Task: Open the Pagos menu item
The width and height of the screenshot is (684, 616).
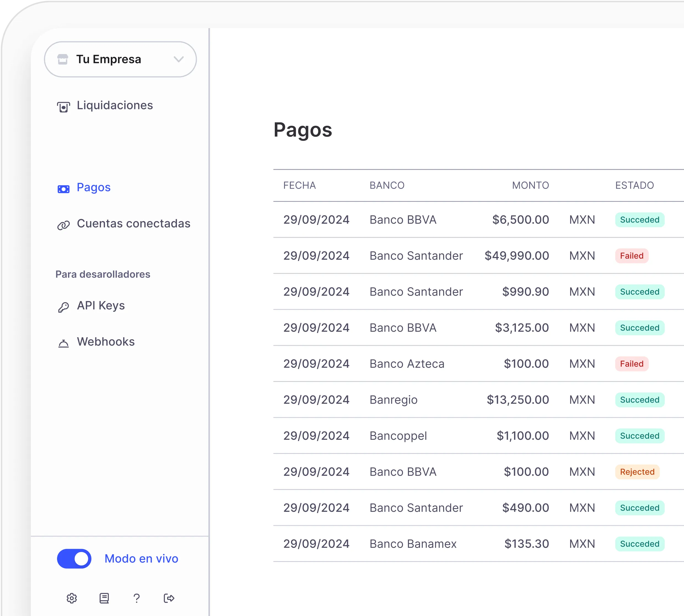Action: [93, 187]
